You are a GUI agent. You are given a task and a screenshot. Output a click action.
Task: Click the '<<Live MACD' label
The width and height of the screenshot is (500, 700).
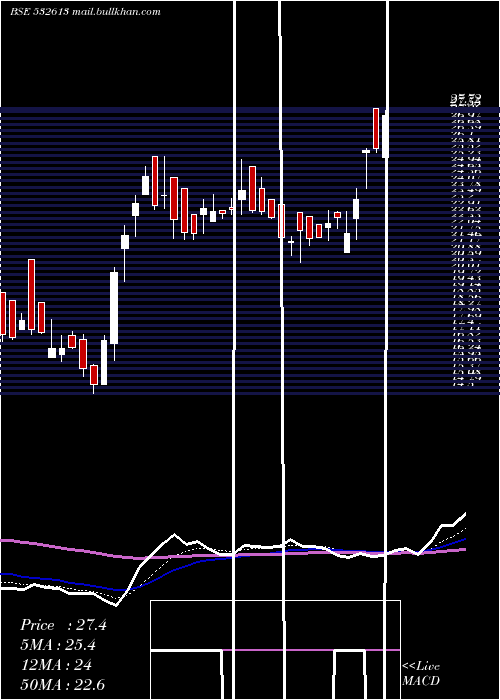coord(421,673)
